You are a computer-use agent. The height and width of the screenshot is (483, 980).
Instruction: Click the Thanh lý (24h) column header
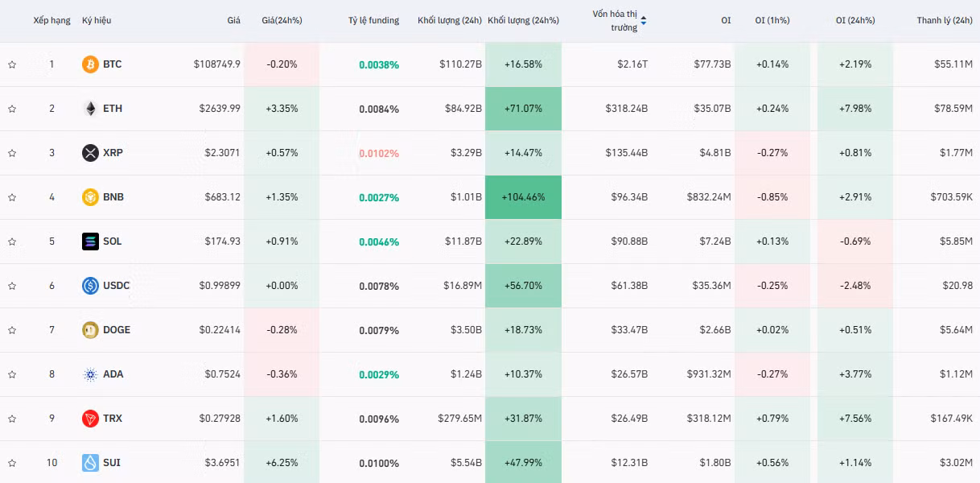(x=944, y=21)
